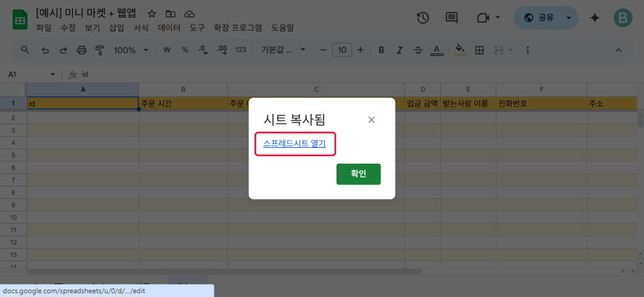Click the version history clock icon
Screen dimensions: 644x297
(423, 18)
